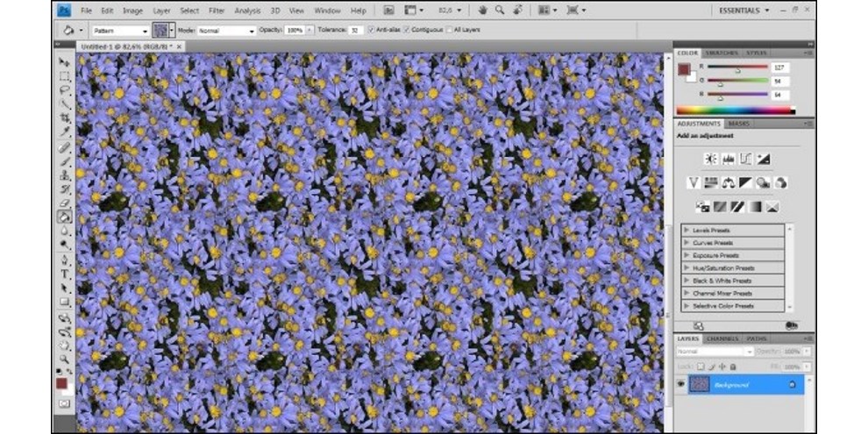Select the Pen tool

(65, 260)
